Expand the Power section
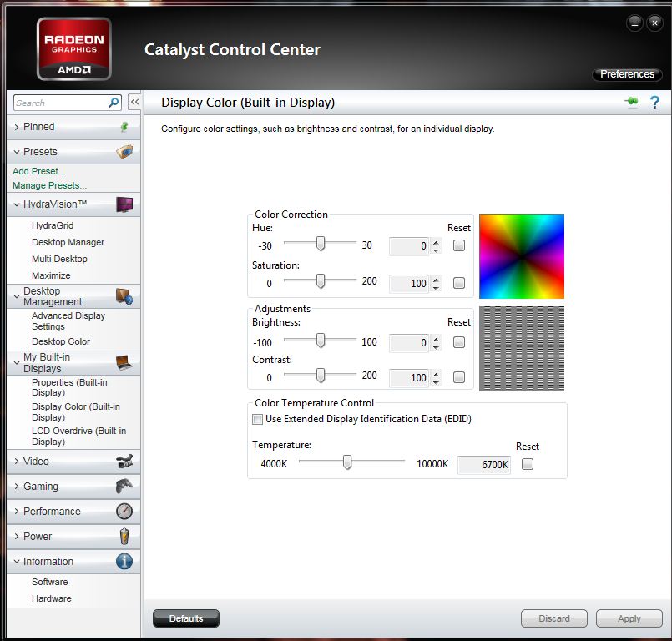Viewport: 672px width, 641px height. [x=17, y=536]
